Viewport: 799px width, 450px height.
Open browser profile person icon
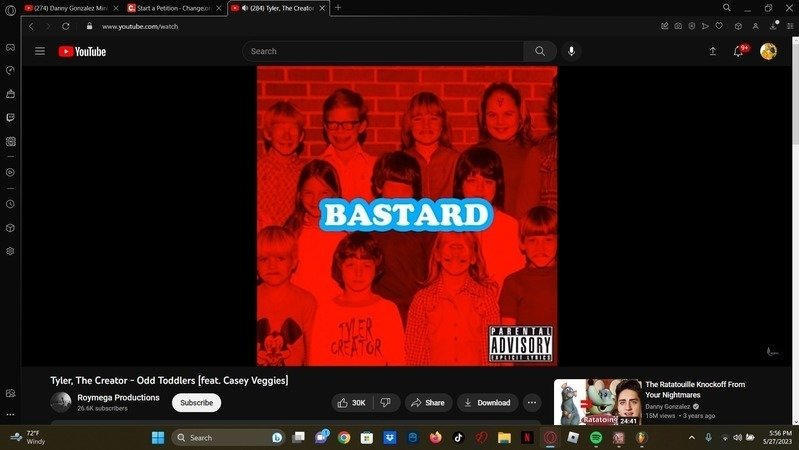[756, 26]
